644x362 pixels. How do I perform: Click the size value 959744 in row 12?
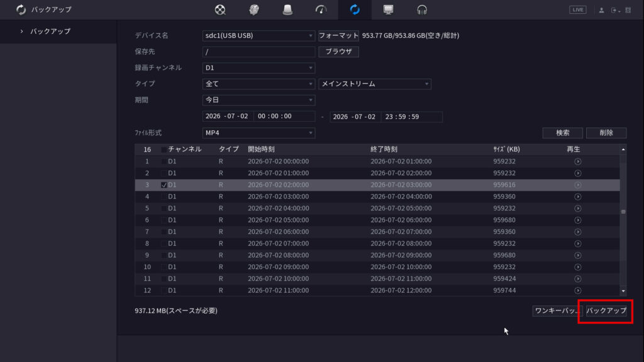504,290
